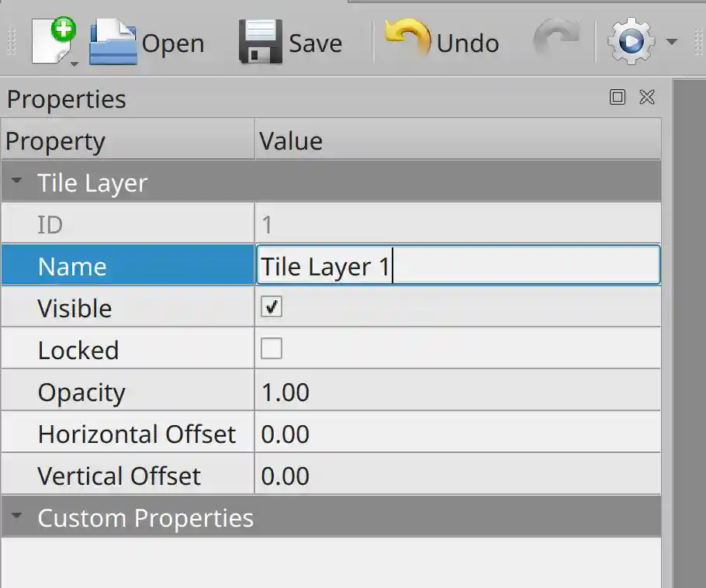Click the Property column header
Viewport: 706px width, 588px height.
(x=54, y=140)
